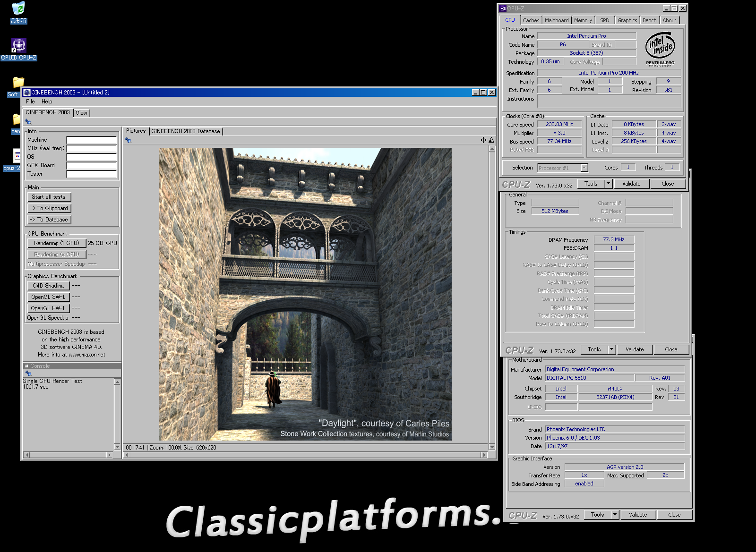Click the rendered Daylight image
This screenshot has height=552, width=756.
[x=305, y=294]
